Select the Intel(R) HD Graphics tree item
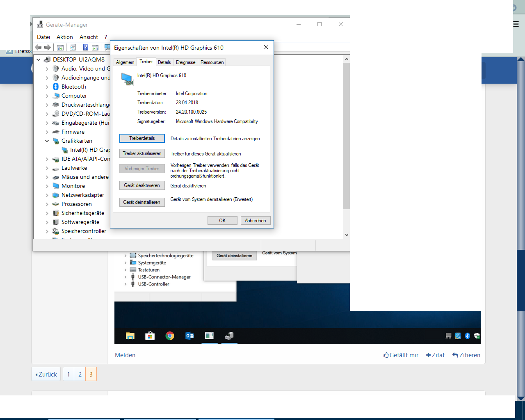Screen dimensions: 525x420 pyautogui.click(x=86, y=150)
